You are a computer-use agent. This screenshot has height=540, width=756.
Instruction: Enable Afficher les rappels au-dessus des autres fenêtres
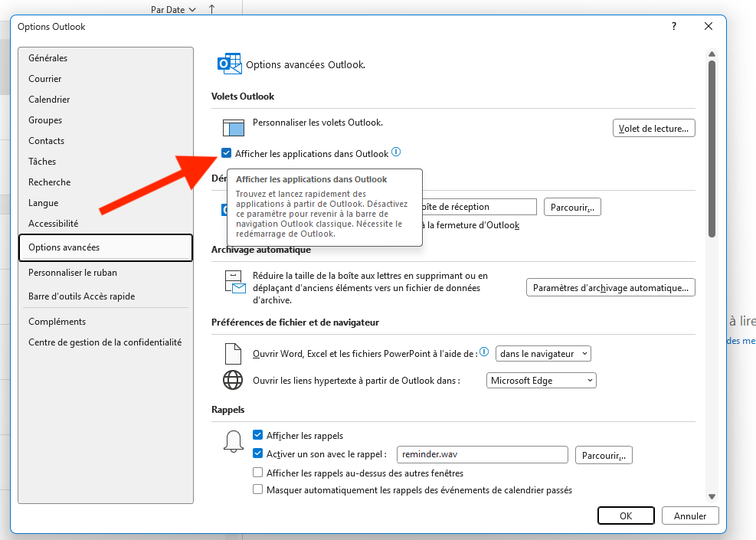coord(258,473)
